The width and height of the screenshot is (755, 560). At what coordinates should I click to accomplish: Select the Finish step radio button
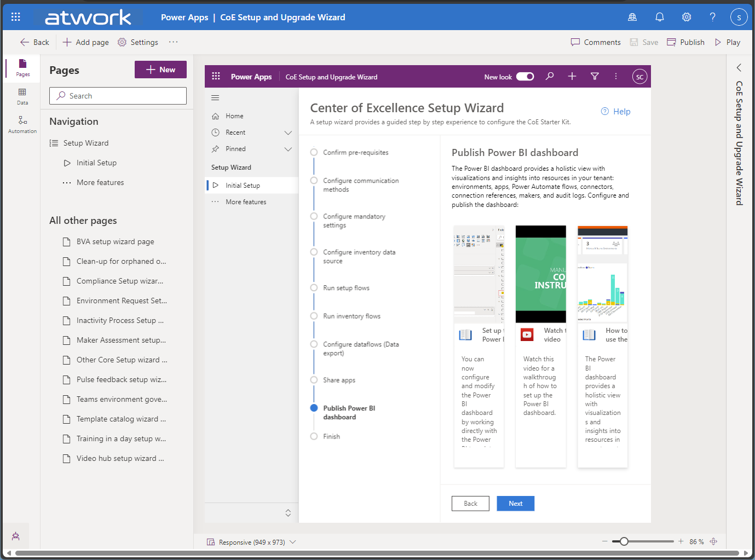(x=314, y=436)
